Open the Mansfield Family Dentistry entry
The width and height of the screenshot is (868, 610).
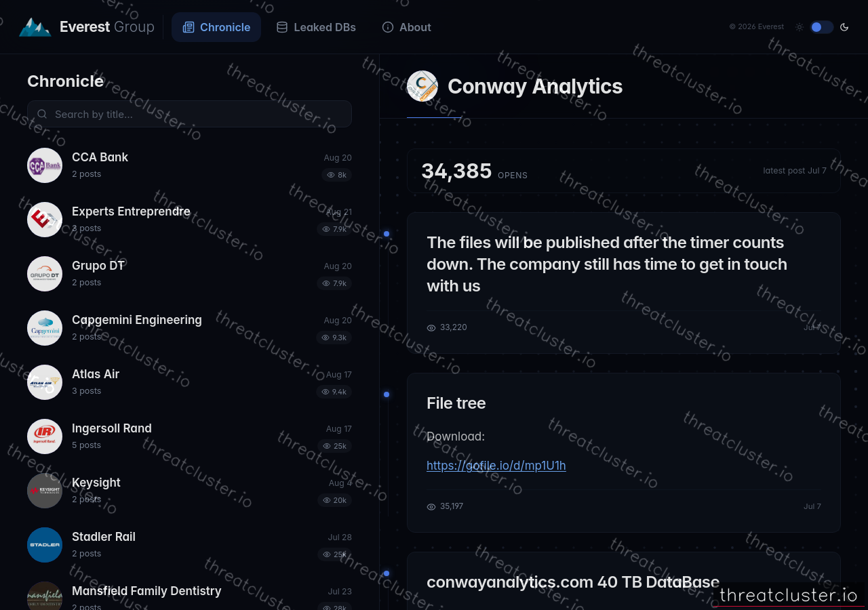[189, 596]
